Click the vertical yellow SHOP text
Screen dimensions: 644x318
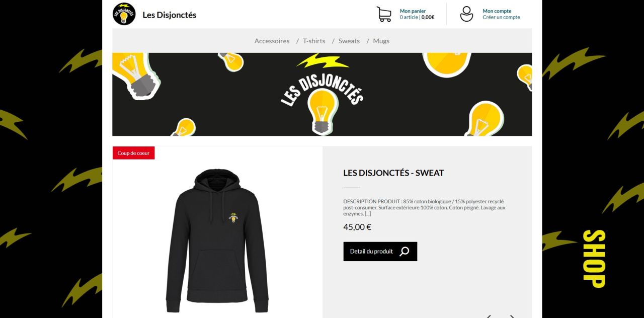[x=594, y=259]
